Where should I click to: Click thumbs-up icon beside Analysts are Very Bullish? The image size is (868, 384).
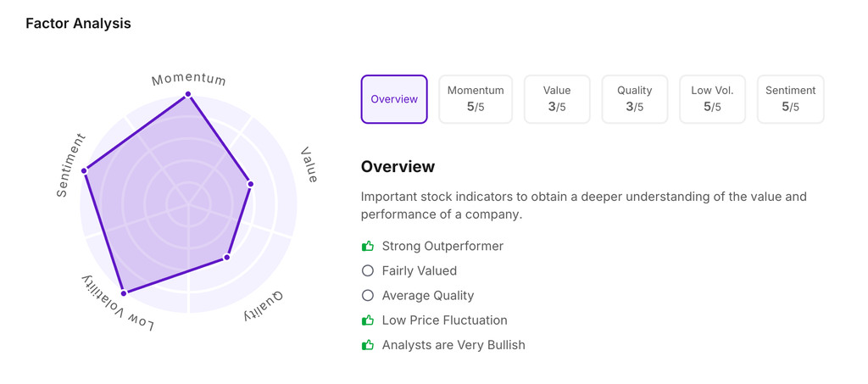click(368, 345)
